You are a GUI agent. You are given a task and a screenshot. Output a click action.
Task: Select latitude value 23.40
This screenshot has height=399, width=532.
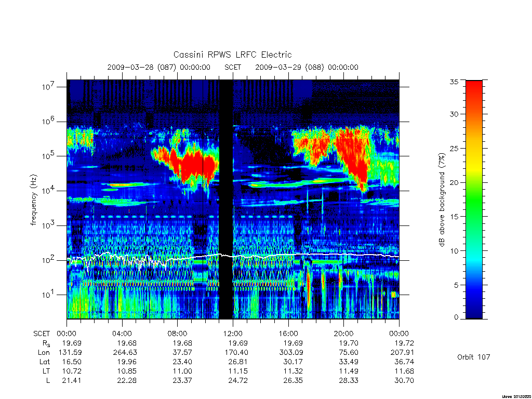[182, 362]
